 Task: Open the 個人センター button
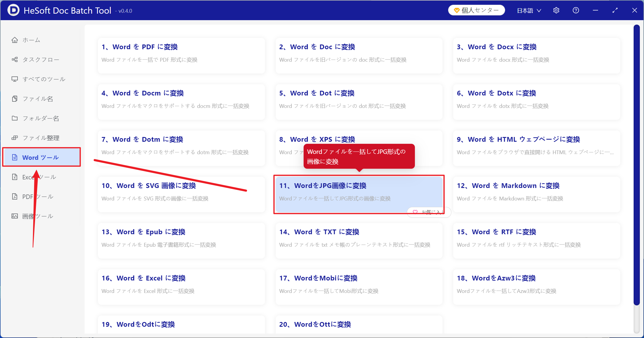tap(476, 10)
